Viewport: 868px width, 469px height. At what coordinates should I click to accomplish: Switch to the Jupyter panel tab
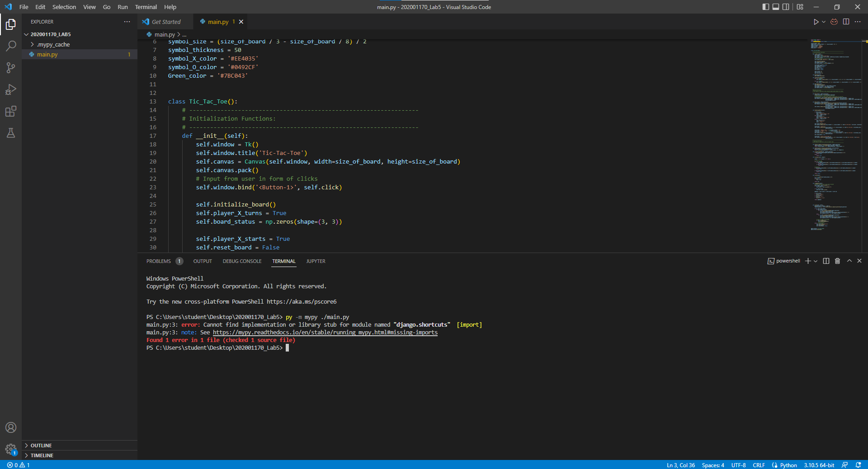pos(316,261)
